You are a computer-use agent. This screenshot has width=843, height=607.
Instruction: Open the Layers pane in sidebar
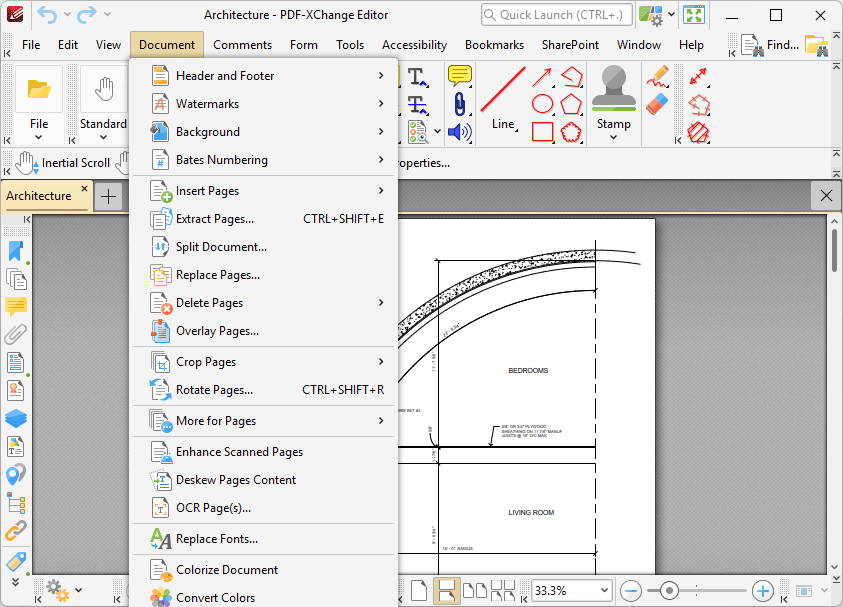(16, 418)
